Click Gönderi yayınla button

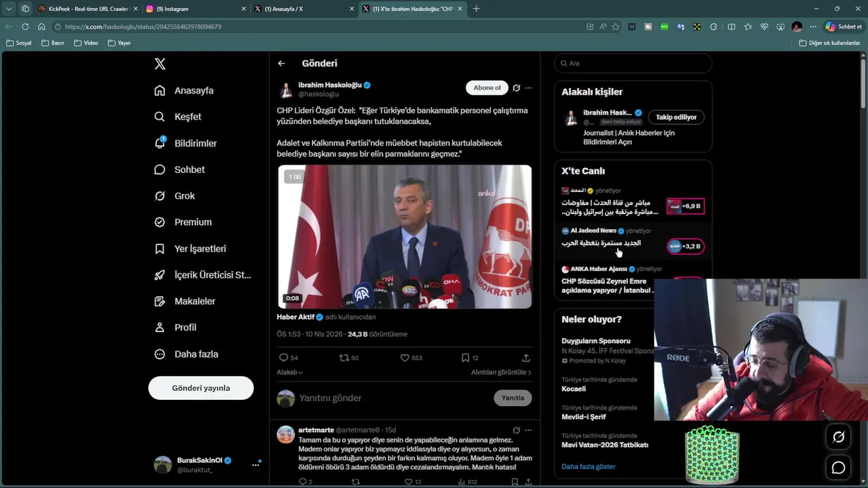tap(201, 388)
